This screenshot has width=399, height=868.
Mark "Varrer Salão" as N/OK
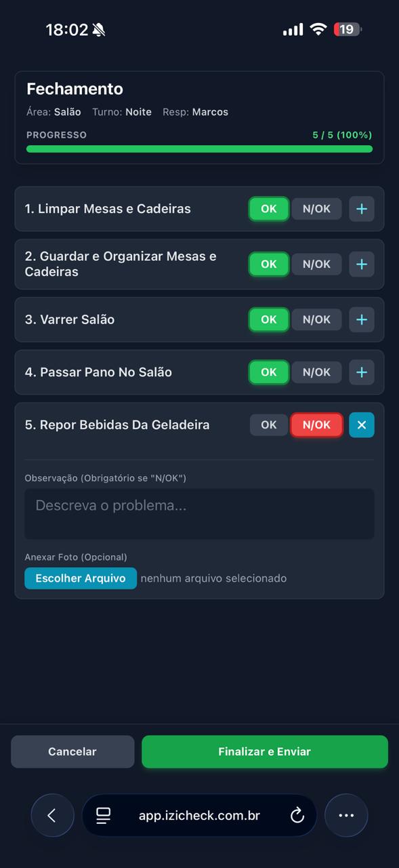click(316, 319)
